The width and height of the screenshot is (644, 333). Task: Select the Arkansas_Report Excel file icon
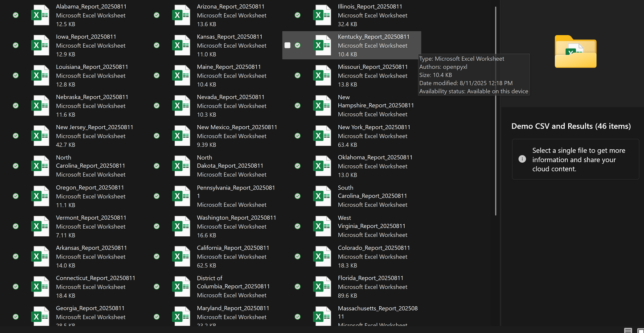click(40, 257)
